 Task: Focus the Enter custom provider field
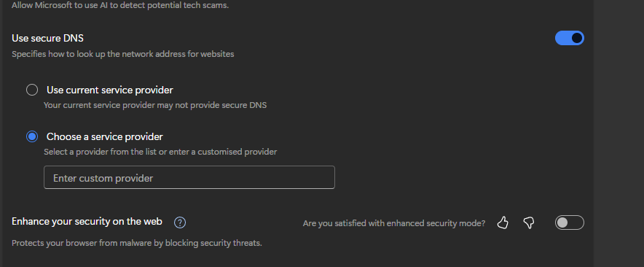[x=189, y=177]
